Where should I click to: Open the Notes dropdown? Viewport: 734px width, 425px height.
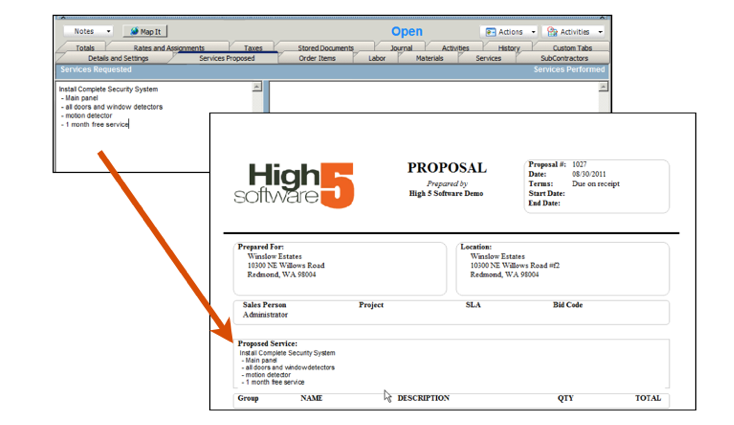pos(88,31)
